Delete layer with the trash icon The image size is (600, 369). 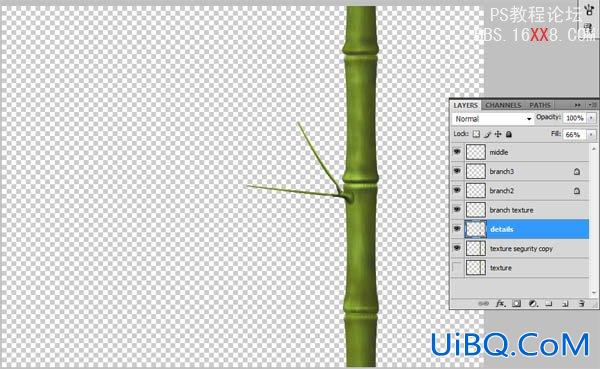(x=581, y=304)
